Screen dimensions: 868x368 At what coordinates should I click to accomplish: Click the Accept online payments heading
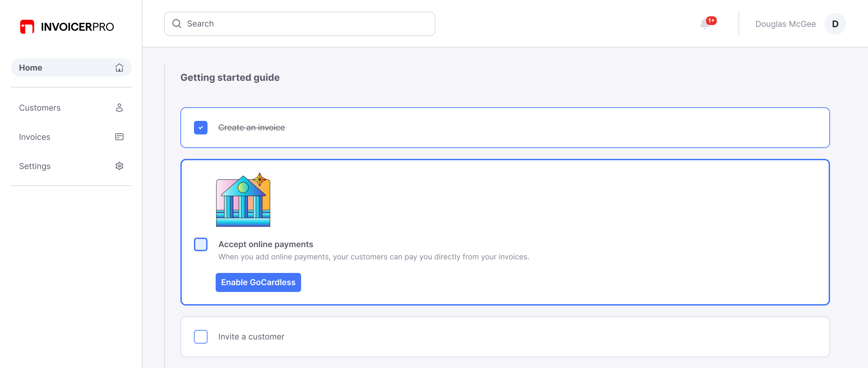click(266, 244)
